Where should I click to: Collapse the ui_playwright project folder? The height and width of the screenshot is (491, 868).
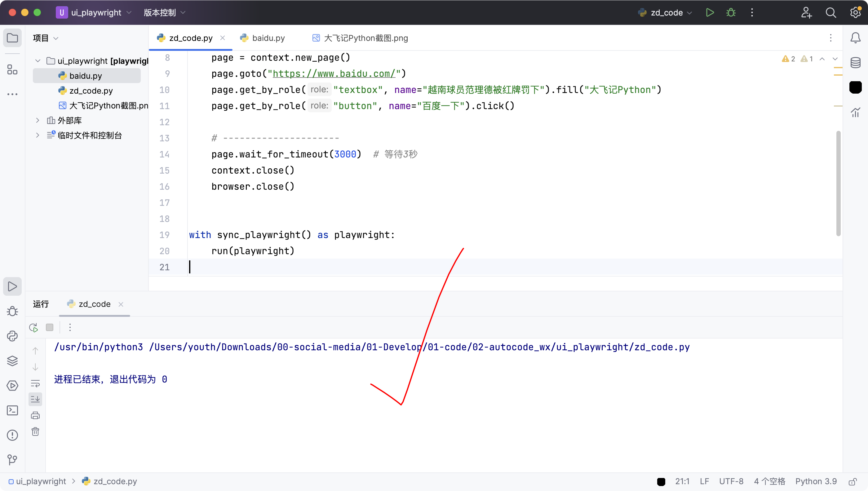(x=38, y=61)
